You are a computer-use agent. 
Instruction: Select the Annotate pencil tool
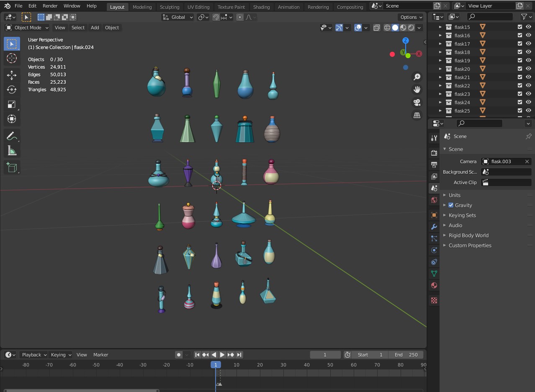pos(12,136)
